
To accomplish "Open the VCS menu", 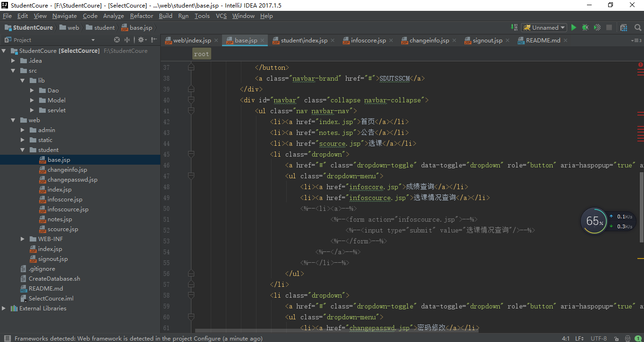I will [x=221, y=16].
